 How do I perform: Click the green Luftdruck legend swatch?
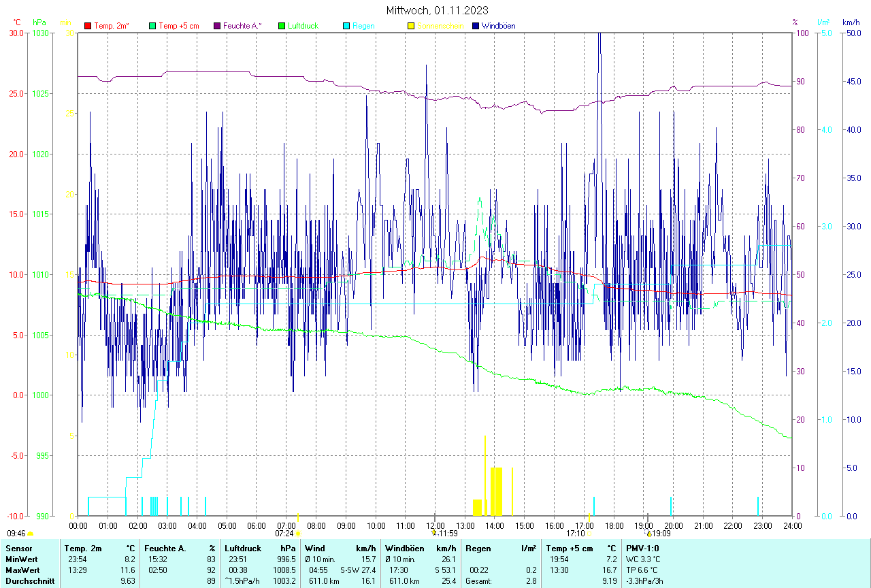282,26
